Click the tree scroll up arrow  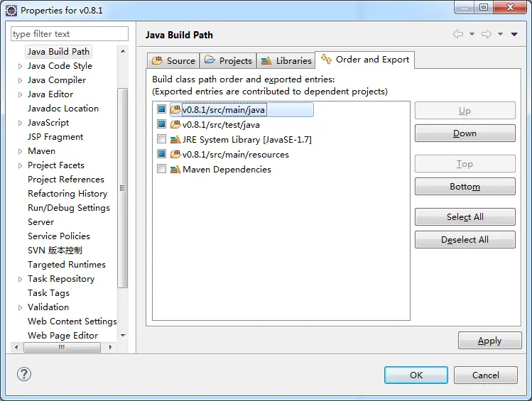123,51
